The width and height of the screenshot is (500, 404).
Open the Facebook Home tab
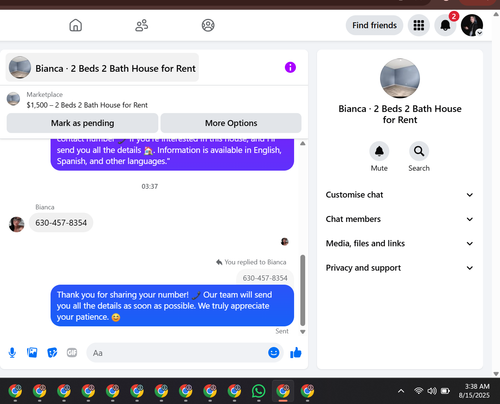pos(75,25)
